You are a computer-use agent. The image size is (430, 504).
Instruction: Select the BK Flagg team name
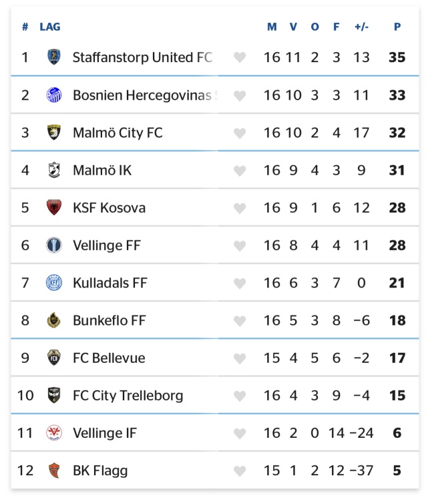point(100,471)
